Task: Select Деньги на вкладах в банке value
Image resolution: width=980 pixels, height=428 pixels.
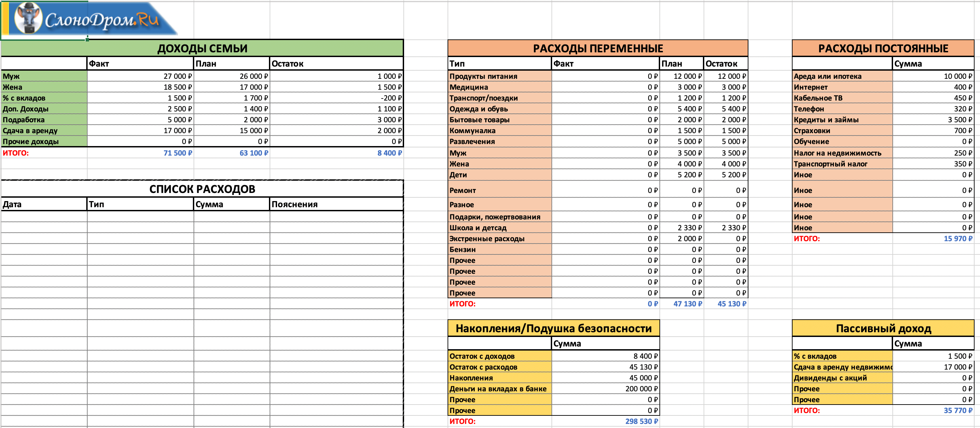Action: point(641,389)
